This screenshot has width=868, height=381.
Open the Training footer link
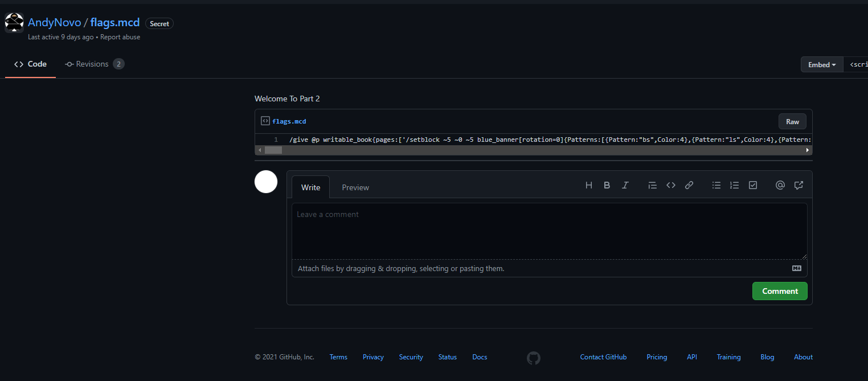[x=728, y=357]
